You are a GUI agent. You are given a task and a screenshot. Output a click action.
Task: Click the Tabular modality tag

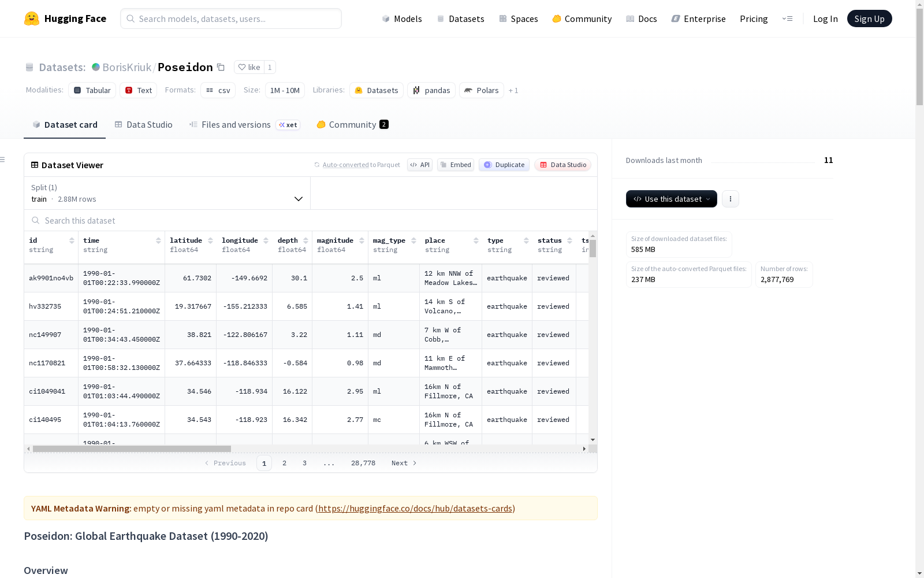[92, 90]
